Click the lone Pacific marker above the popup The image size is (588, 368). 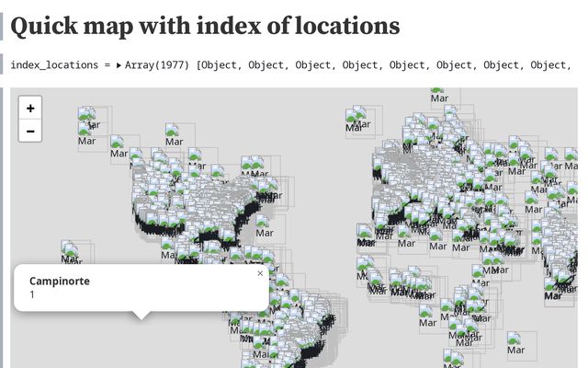[x=70, y=248]
